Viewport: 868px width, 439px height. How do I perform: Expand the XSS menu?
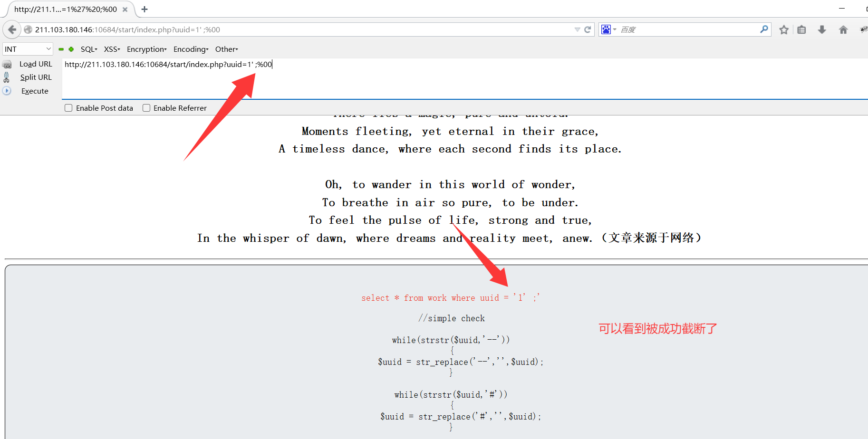112,49
